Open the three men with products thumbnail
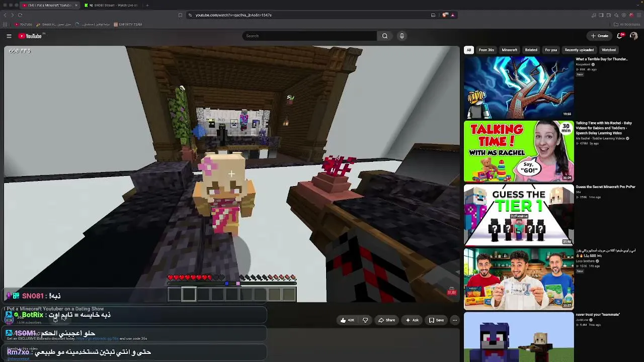This screenshot has width=644, height=362. pyautogui.click(x=519, y=279)
